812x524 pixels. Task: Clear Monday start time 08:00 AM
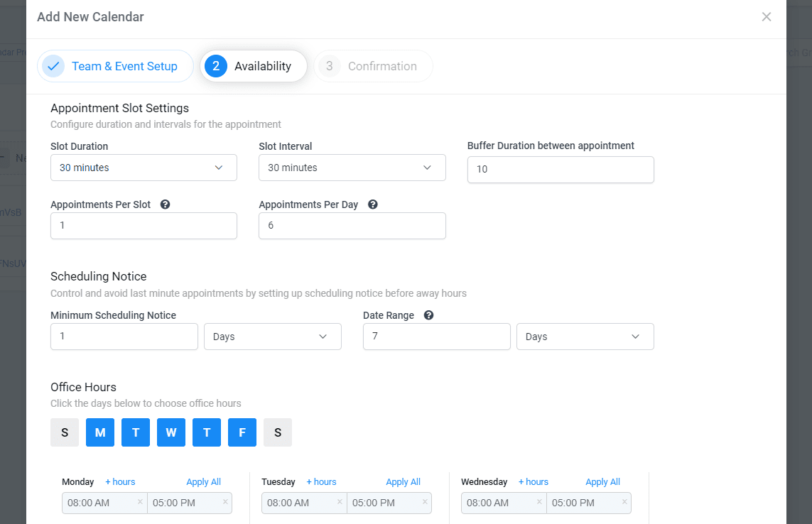click(140, 502)
